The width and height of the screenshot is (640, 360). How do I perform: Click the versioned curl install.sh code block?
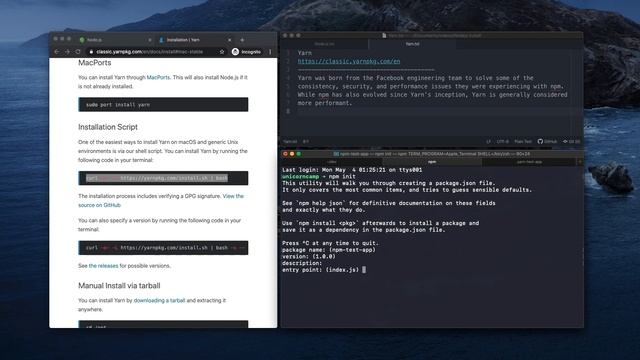pos(163,248)
